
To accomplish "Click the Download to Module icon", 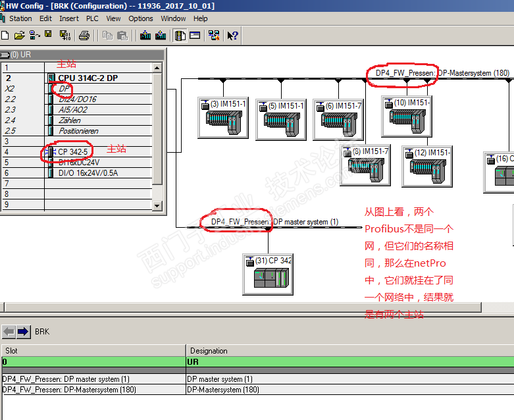I will (x=145, y=35).
